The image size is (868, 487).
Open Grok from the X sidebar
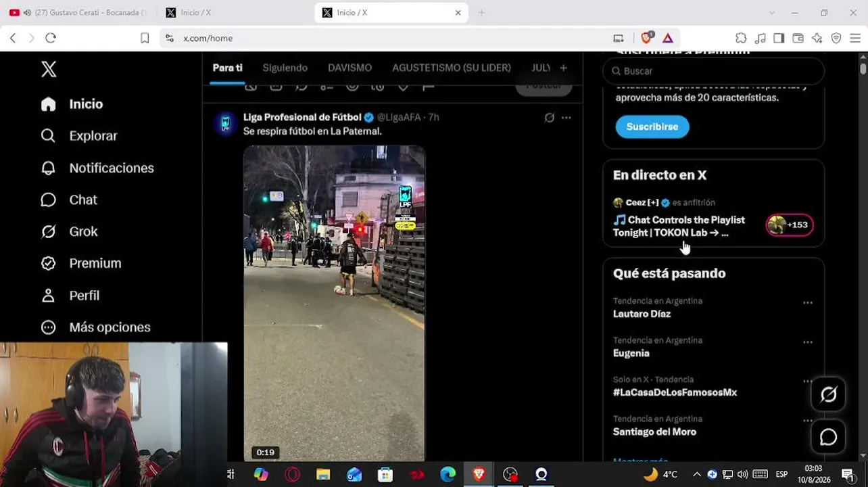coord(69,231)
